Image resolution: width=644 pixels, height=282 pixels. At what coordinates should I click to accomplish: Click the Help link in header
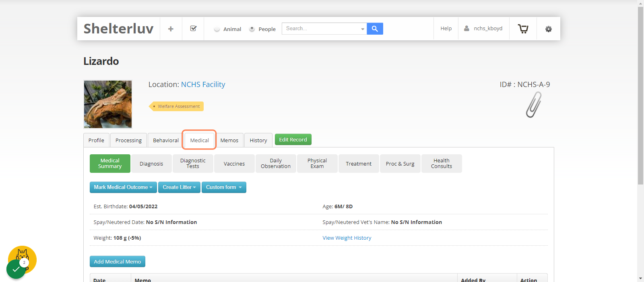446,29
